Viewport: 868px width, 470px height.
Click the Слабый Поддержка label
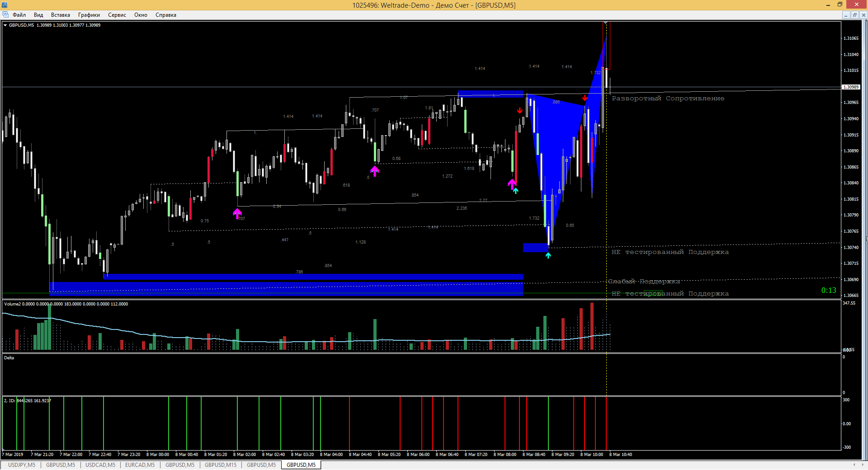point(644,282)
